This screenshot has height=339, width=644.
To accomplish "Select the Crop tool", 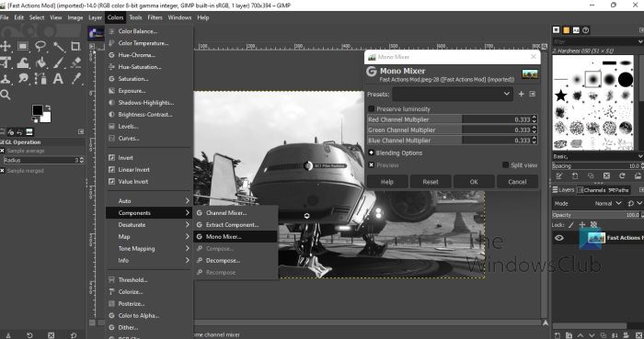I will (75, 46).
